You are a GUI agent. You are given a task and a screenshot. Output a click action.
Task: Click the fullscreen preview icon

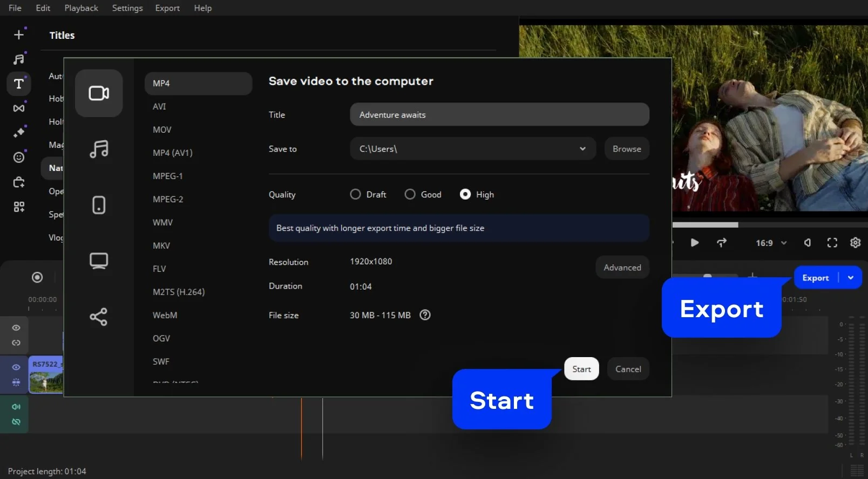pyautogui.click(x=832, y=243)
